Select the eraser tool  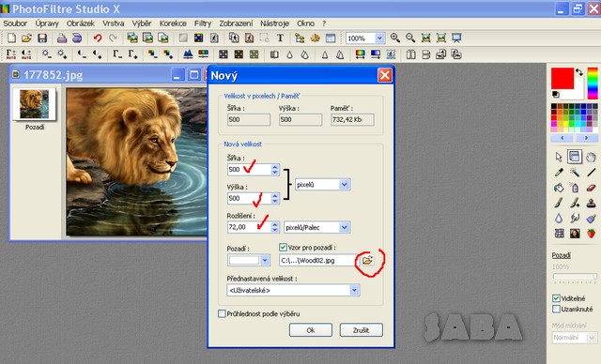tap(591, 188)
